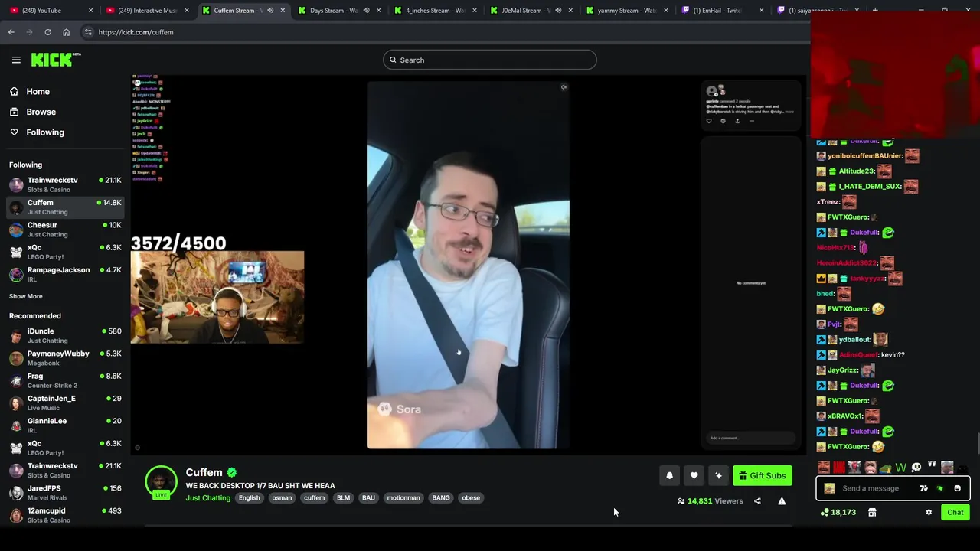Click the obese tag
The height and width of the screenshot is (551, 980).
click(x=471, y=498)
